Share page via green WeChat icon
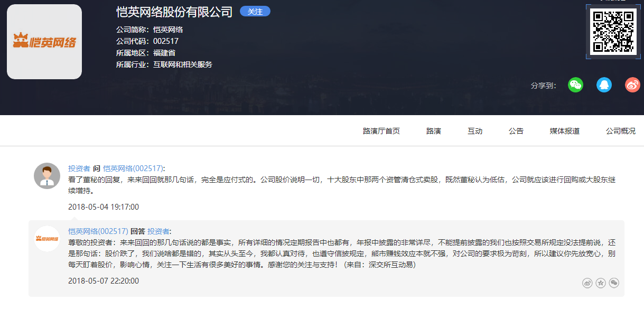The image size is (644, 319). (x=575, y=85)
